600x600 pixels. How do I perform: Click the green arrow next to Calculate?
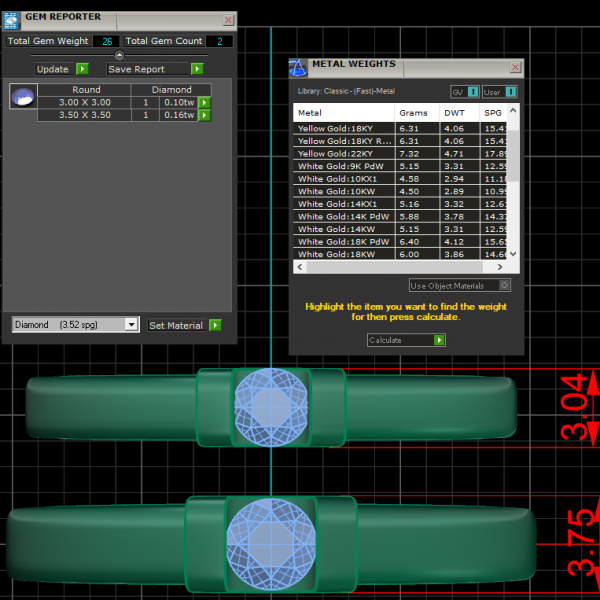pyautogui.click(x=439, y=340)
